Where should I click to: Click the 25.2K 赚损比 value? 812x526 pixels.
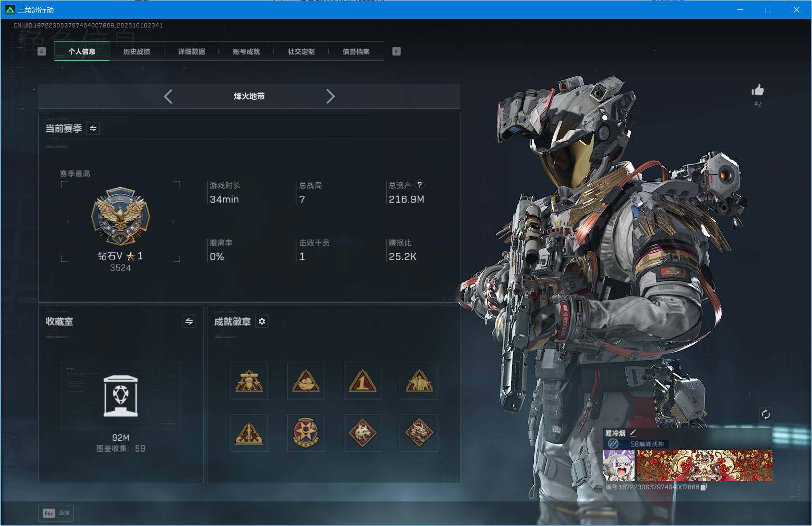click(403, 256)
